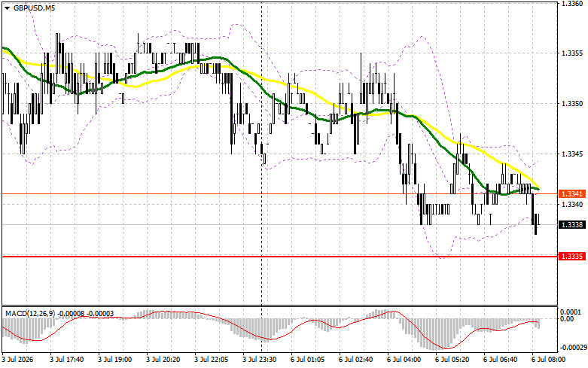Click the 1.3345 price scale label
The image size is (588, 368).
point(572,154)
